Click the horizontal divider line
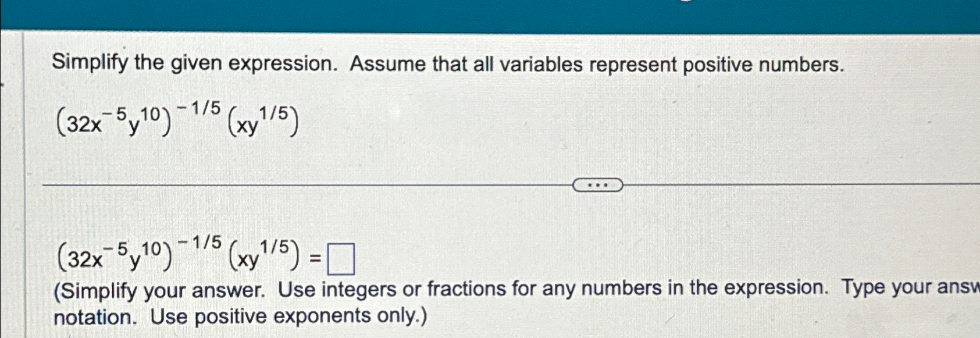 click(x=291, y=185)
